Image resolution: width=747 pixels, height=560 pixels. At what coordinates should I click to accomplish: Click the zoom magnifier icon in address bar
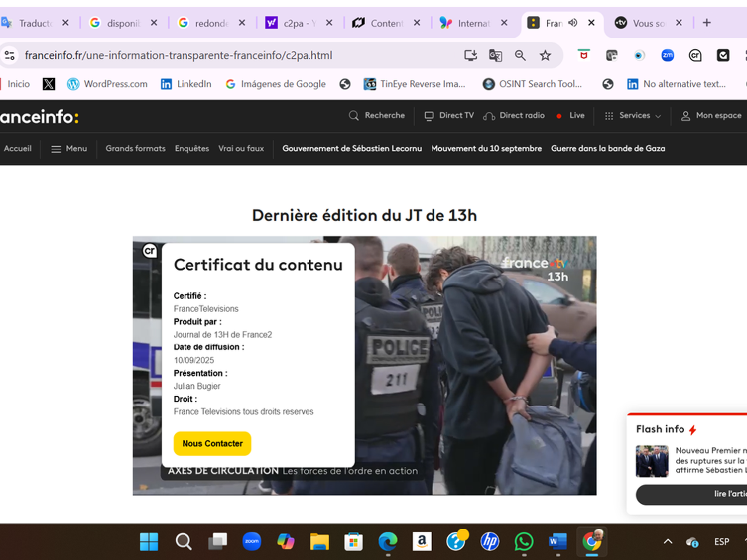click(x=520, y=55)
